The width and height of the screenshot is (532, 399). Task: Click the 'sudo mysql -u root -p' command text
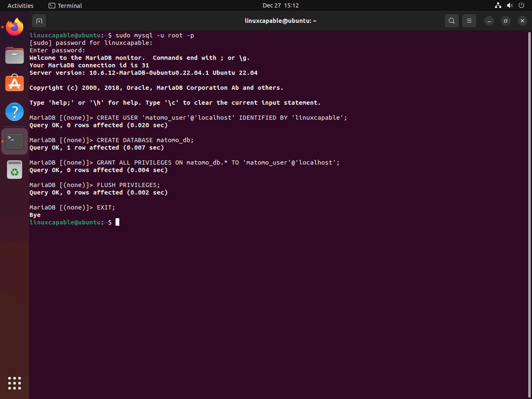pos(155,35)
